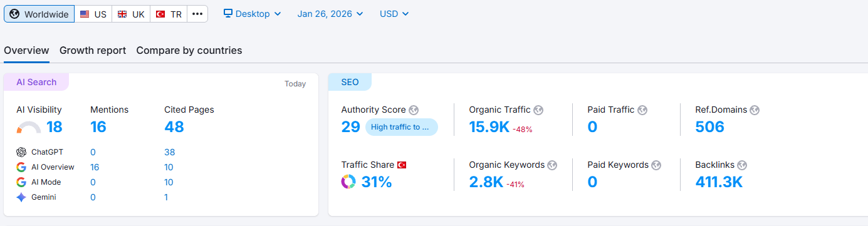
Task: Click the High traffic to... badge
Action: (x=402, y=127)
